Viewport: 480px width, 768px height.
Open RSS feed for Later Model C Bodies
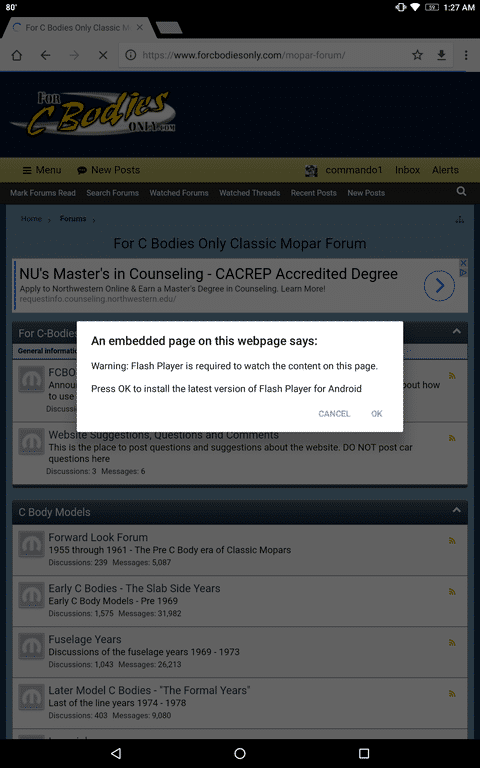click(x=452, y=694)
